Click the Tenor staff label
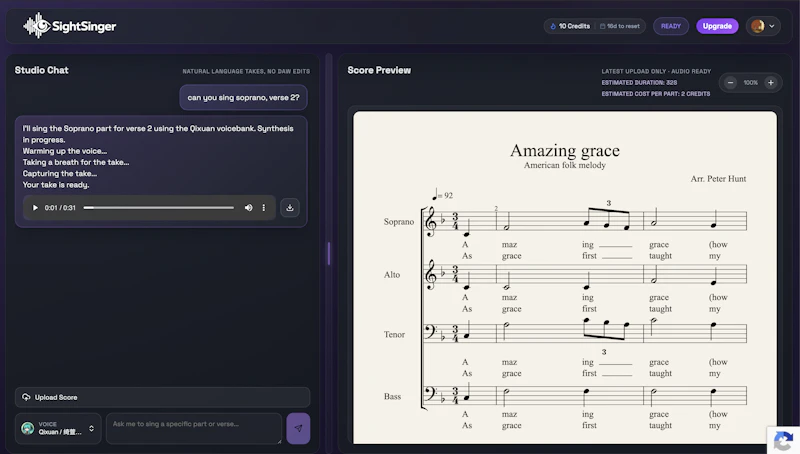This screenshot has height=454, width=800. tap(394, 335)
